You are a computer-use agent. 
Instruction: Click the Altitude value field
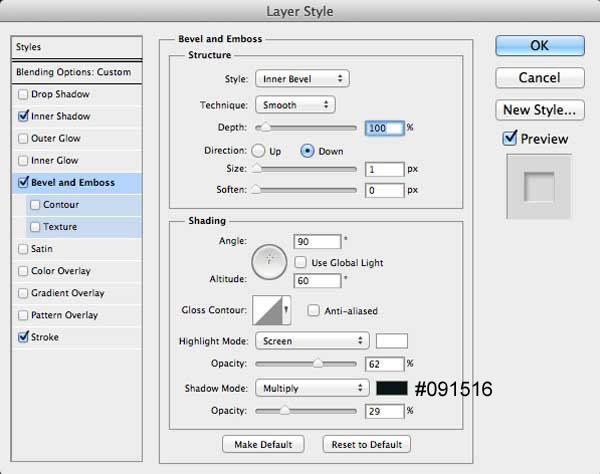coord(317,281)
